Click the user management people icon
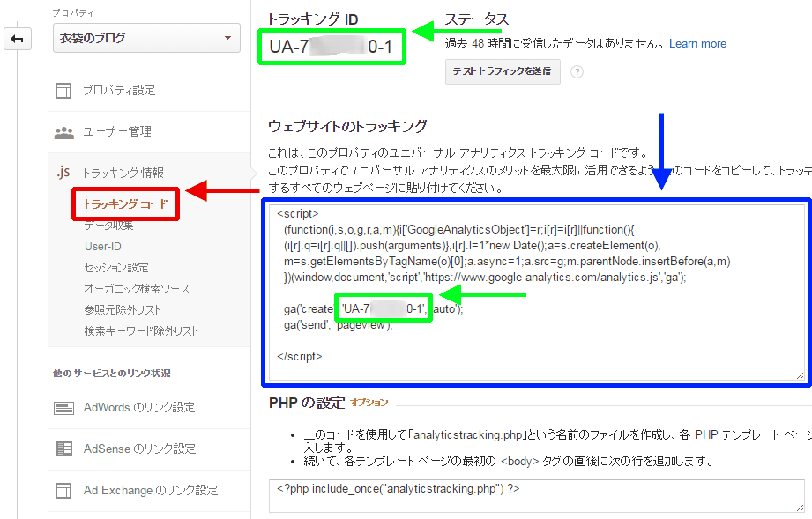812x519 pixels. point(64,132)
